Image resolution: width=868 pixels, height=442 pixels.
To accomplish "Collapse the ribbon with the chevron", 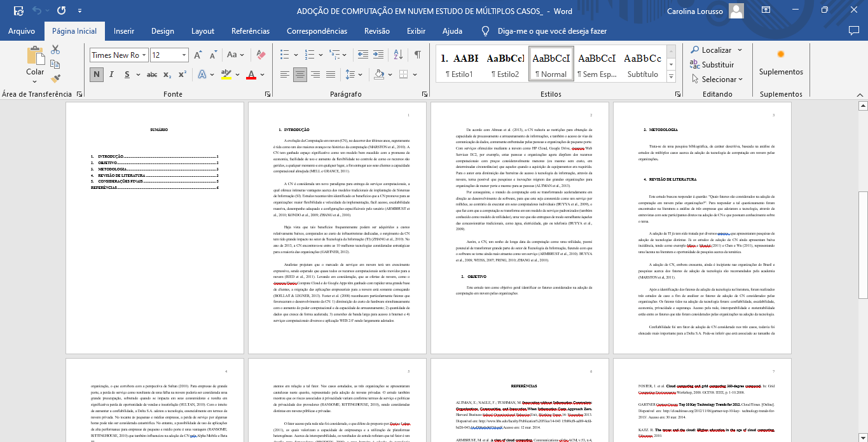I will click(x=860, y=94).
